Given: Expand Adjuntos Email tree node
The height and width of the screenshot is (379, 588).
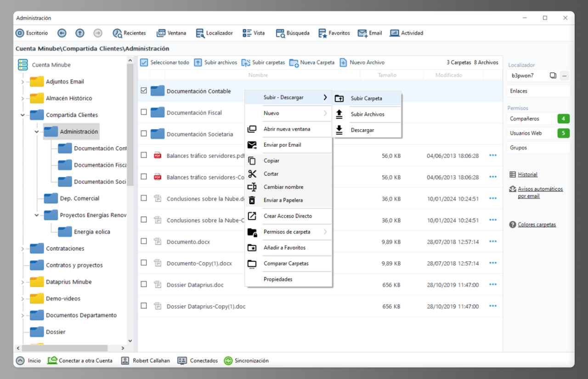Looking at the screenshot, I should tap(23, 82).
